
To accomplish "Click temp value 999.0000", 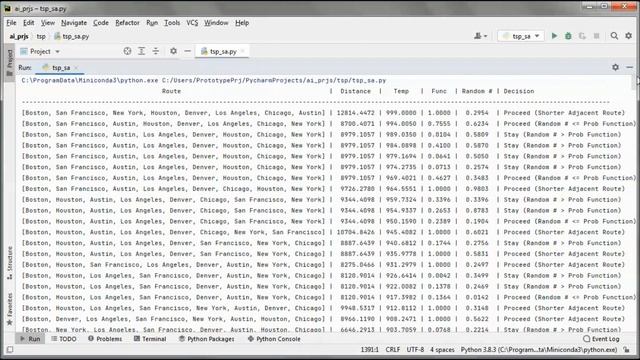I will [402, 113].
